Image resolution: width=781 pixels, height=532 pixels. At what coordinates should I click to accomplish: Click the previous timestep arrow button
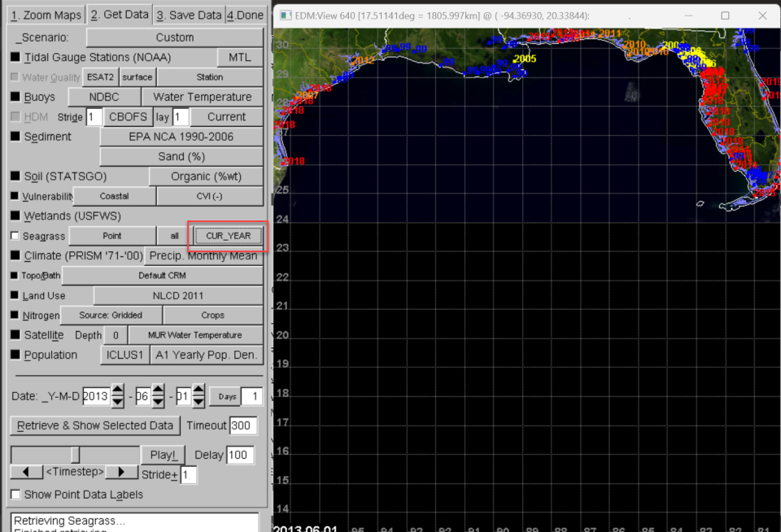coord(26,473)
